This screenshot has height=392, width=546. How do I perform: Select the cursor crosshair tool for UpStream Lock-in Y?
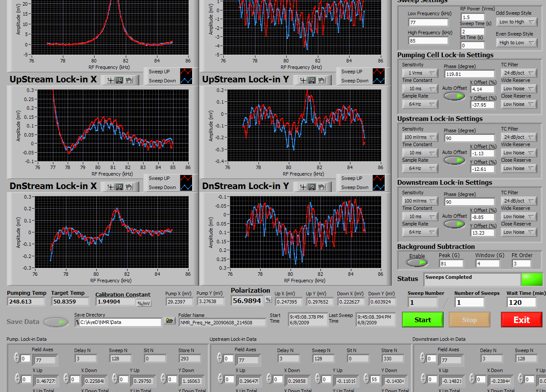(x=303, y=80)
